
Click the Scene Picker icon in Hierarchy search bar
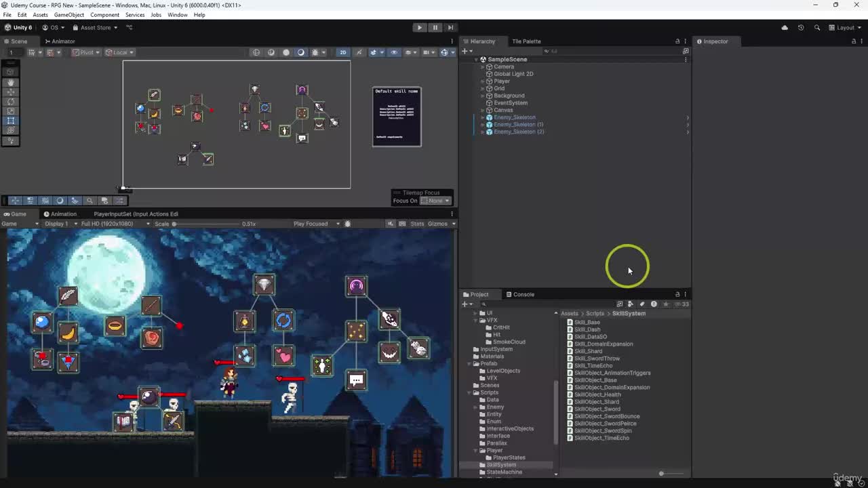[x=686, y=52]
